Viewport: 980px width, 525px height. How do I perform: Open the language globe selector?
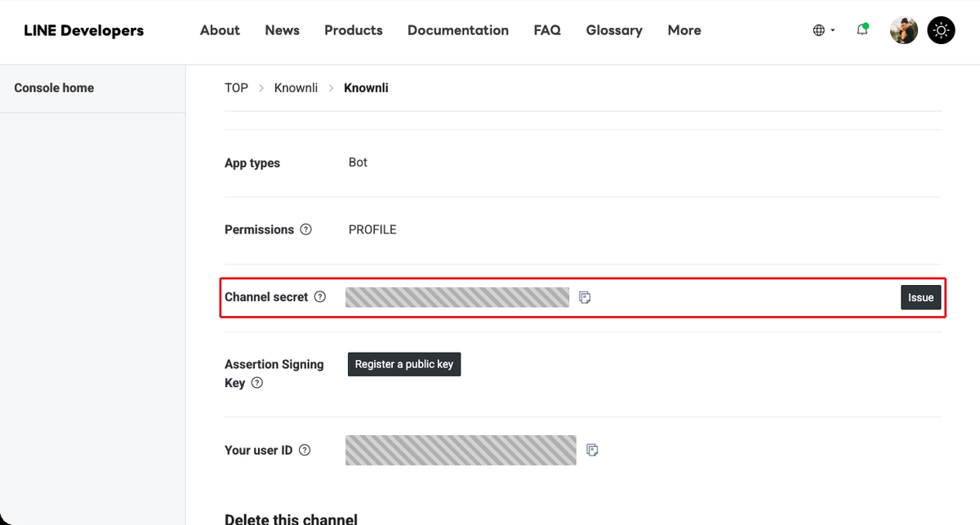click(824, 30)
